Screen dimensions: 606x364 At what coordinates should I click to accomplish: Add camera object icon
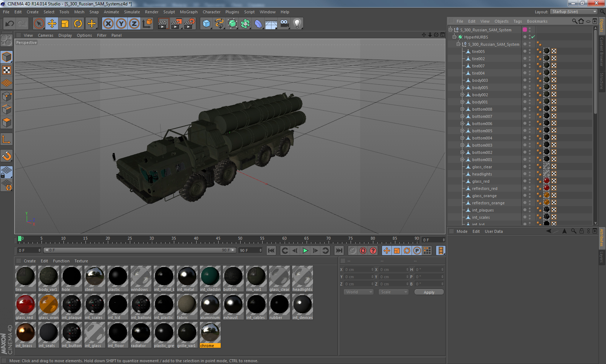[284, 24]
